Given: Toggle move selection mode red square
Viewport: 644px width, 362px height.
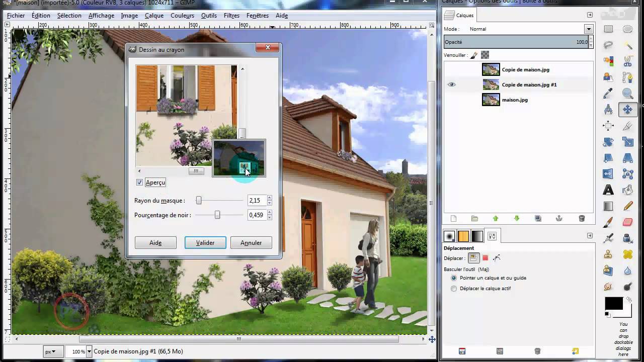Looking at the screenshot, I should (485, 258).
